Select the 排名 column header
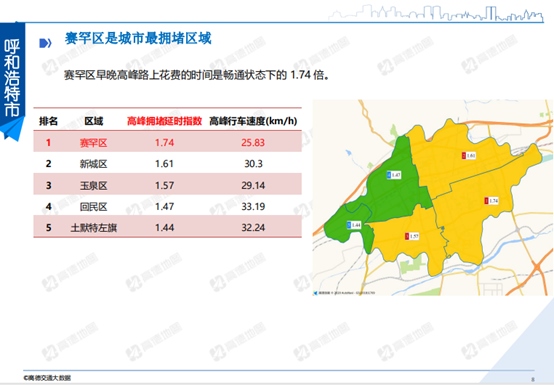Screen dimensions: 554x385 48,121
